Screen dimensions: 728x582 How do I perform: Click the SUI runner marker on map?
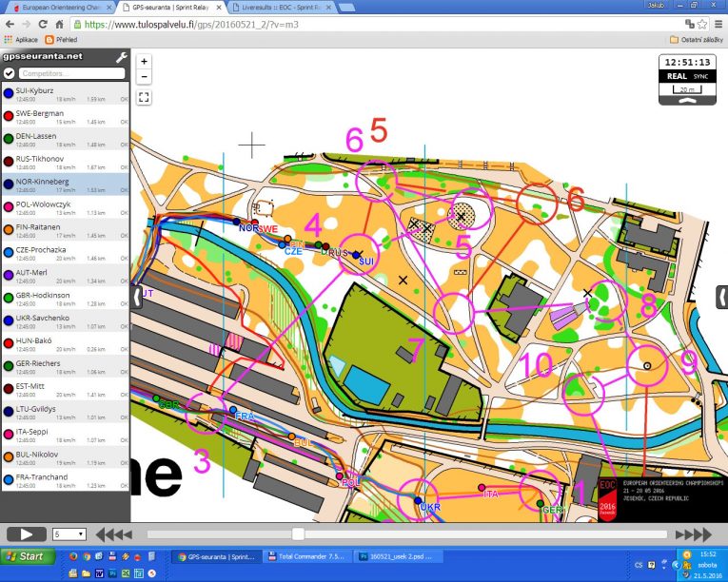tap(356, 255)
